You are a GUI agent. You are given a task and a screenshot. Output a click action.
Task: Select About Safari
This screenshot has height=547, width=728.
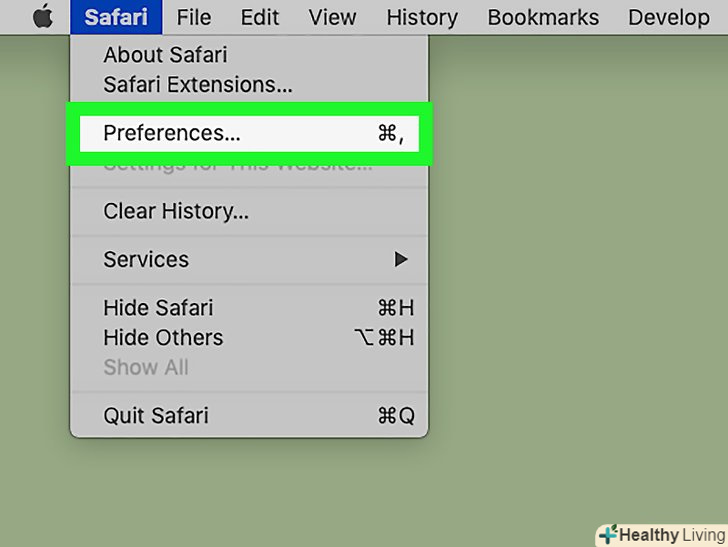[164, 56]
